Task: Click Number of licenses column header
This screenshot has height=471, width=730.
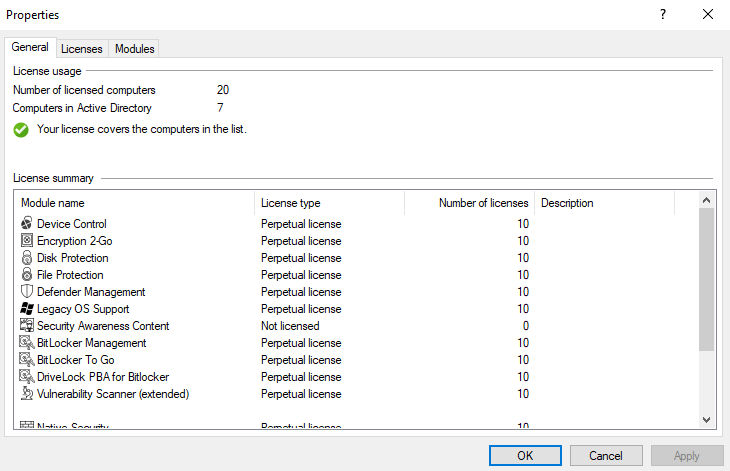Action: tap(469, 203)
